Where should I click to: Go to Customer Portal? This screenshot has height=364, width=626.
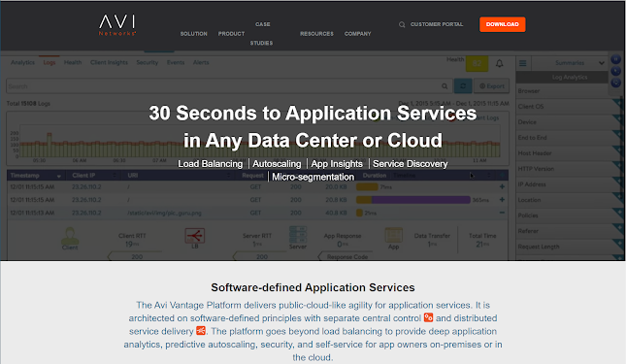point(437,24)
